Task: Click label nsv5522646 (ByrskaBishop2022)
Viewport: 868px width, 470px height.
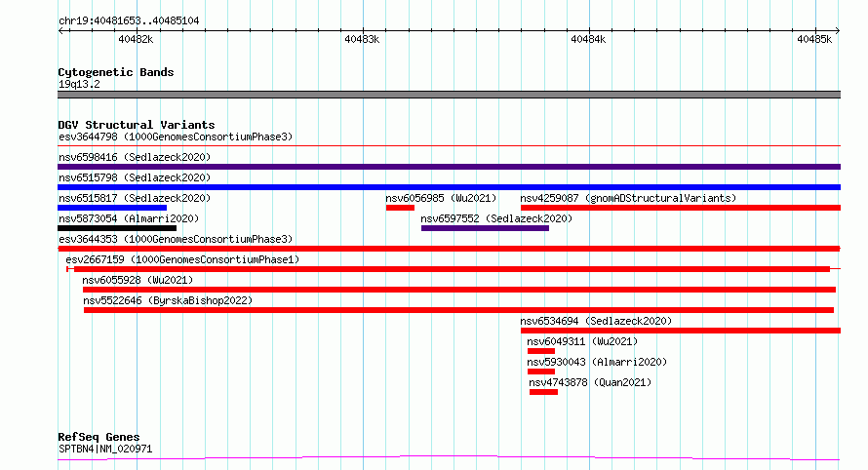Action: tap(168, 300)
